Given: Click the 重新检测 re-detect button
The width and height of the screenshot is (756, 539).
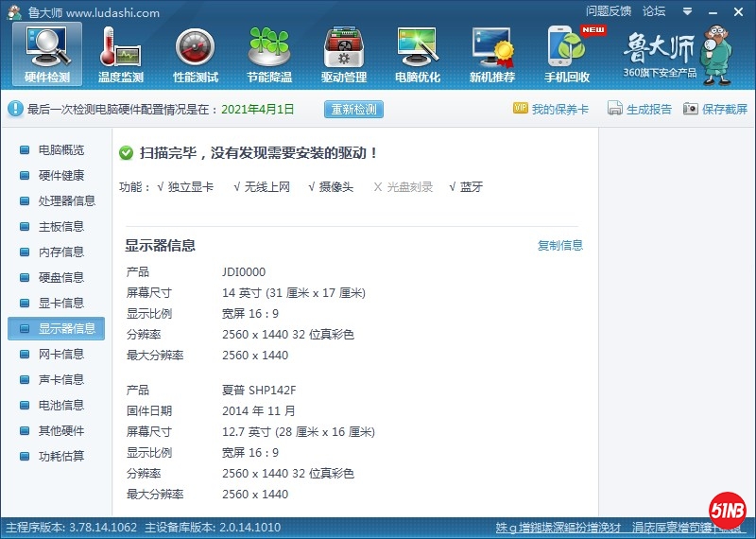Looking at the screenshot, I should [354, 109].
